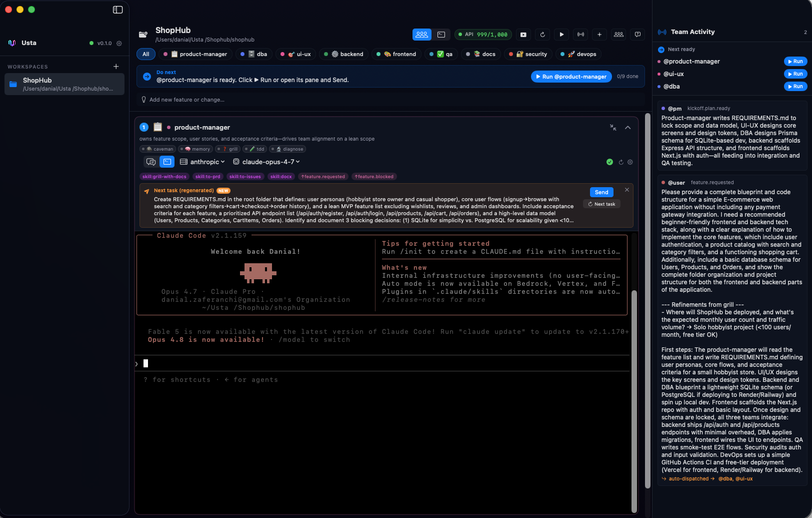This screenshot has height=518, width=812.
Task: Select the qa agent tab
Action: [x=441, y=54]
